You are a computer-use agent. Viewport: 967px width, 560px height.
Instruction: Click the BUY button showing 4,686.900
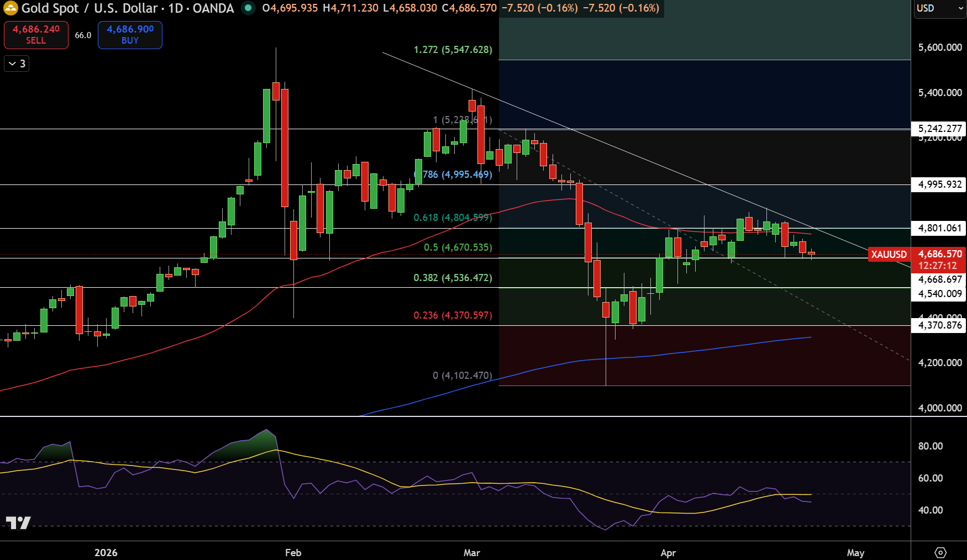[129, 35]
